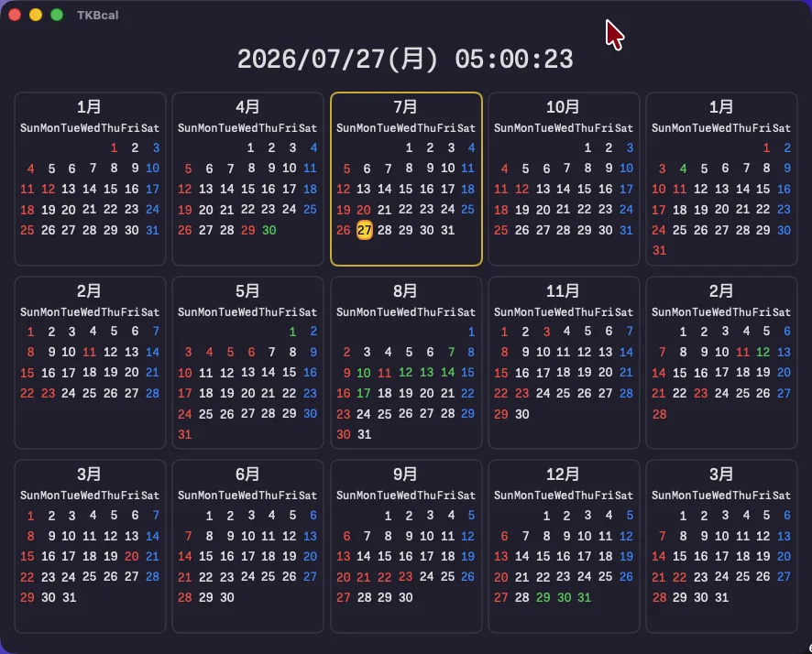Click the green date 4 in the 1月 that has a lone 31
812x654 pixels.
pyautogui.click(x=683, y=169)
